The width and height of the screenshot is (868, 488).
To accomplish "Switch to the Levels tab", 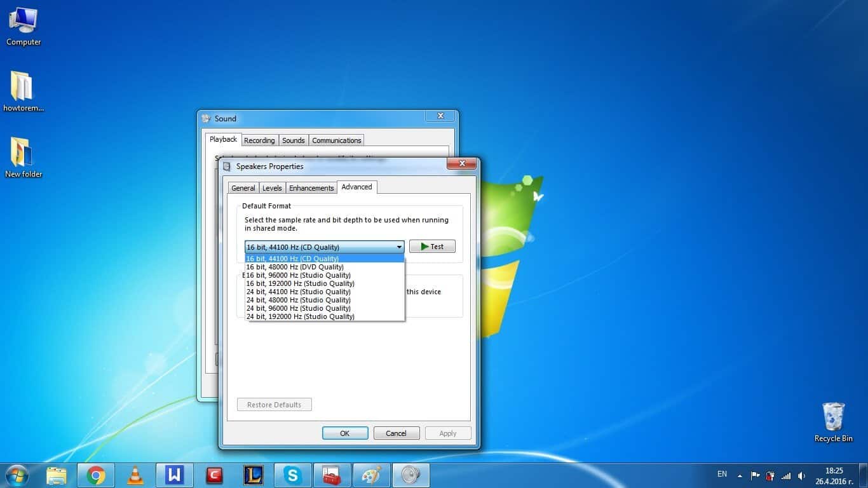I will point(272,188).
